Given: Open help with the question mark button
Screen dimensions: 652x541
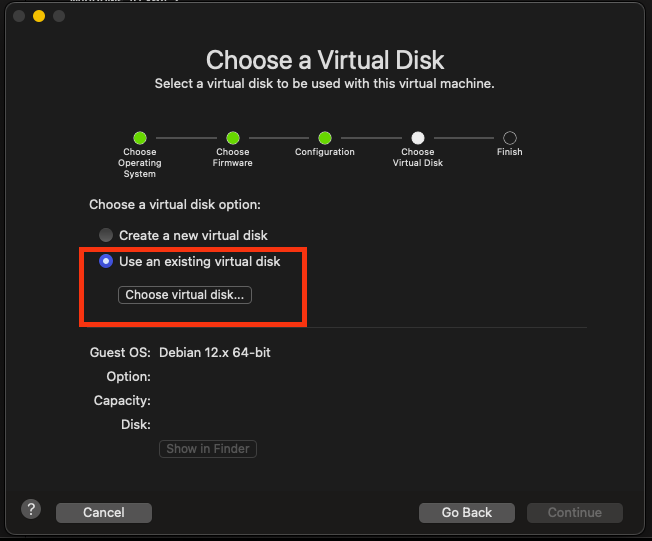Looking at the screenshot, I should pyautogui.click(x=30, y=508).
